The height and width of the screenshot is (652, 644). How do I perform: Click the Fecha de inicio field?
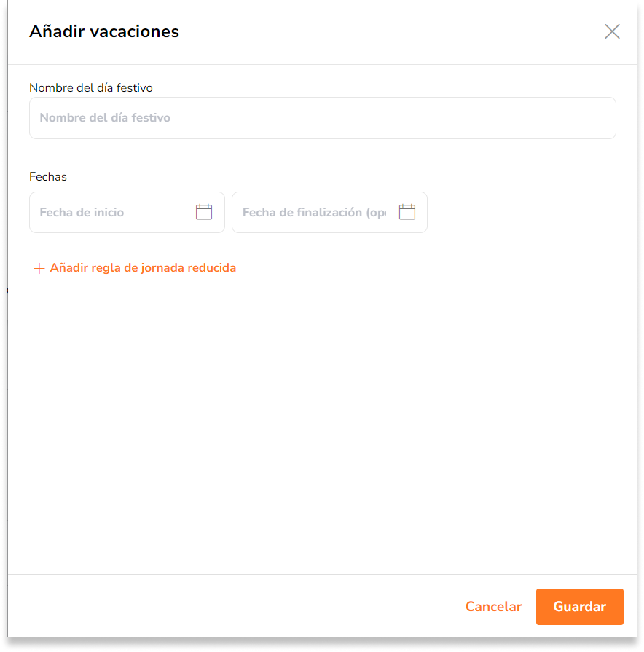[x=127, y=212]
